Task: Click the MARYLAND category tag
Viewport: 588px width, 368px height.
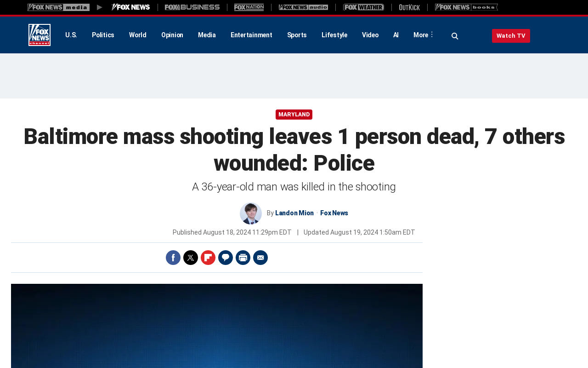Action: [x=294, y=115]
